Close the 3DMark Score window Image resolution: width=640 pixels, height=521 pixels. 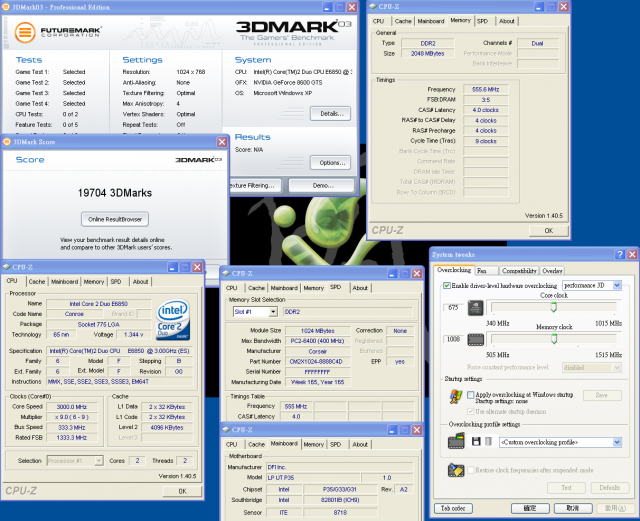pyautogui.click(x=222, y=142)
